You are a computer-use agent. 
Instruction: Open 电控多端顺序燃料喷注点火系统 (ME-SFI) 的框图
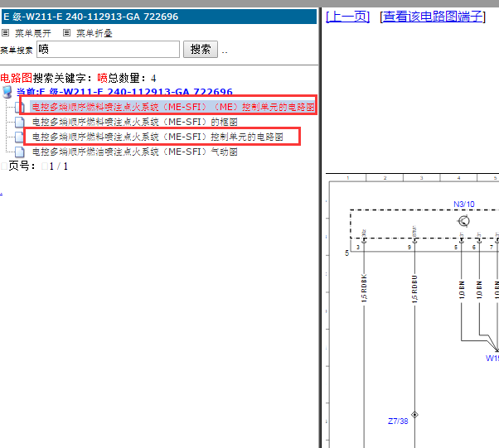pos(135,122)
